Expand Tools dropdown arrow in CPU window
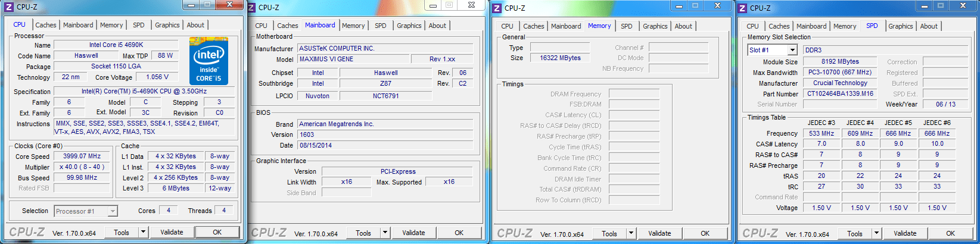980x244 pixels. [x=143, y=232]
